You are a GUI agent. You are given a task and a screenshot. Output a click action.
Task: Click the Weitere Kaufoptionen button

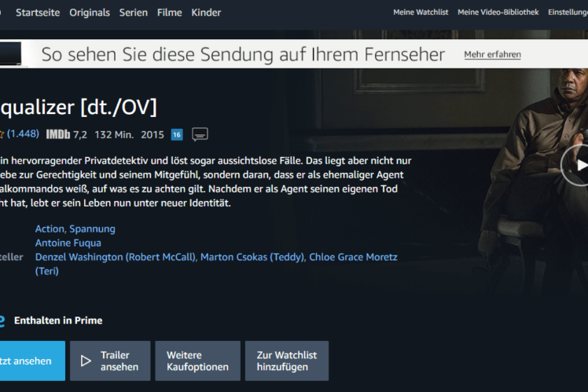(197, 361)
